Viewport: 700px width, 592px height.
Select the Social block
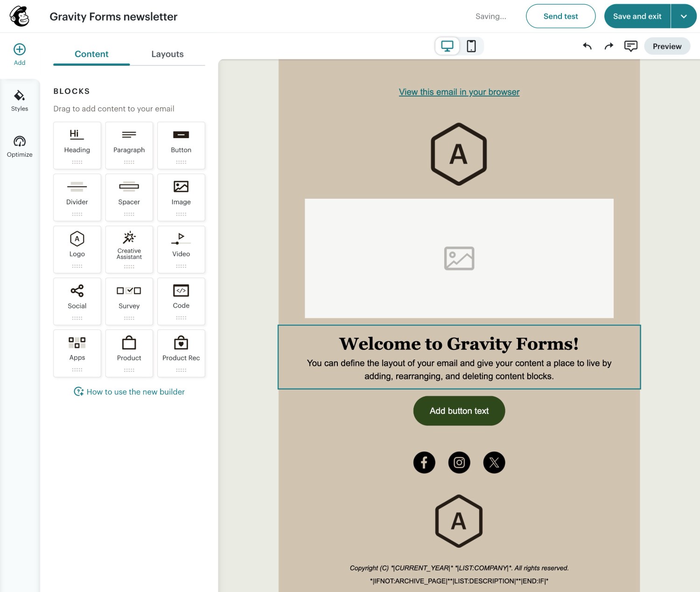[x=77, y=301]
